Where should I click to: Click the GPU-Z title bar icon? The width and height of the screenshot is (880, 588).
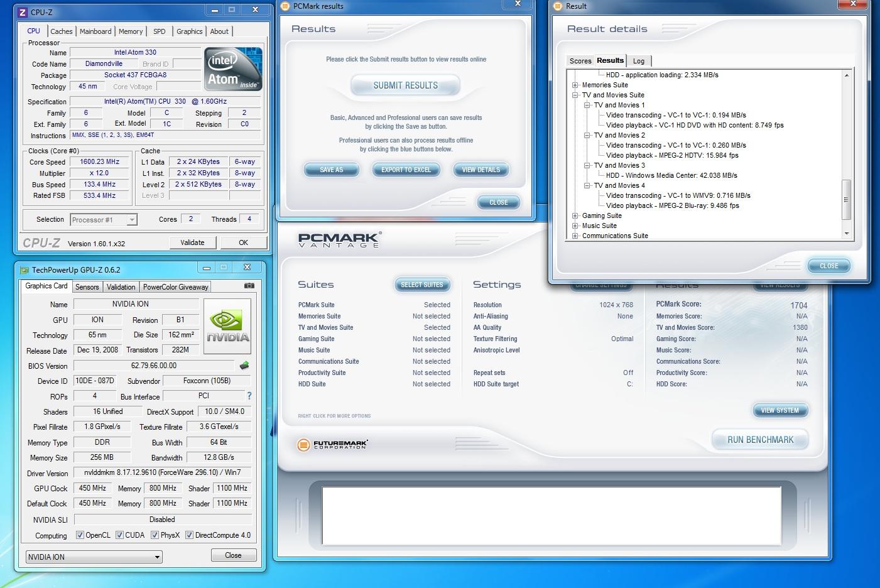click(24, 270)
